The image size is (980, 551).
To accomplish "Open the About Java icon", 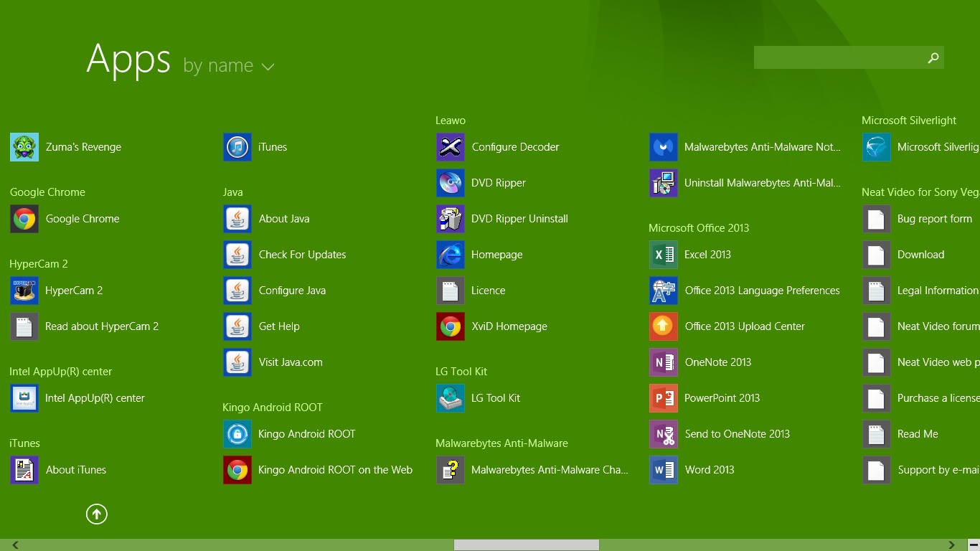I will pyautogui.click(x=237, y=219).
